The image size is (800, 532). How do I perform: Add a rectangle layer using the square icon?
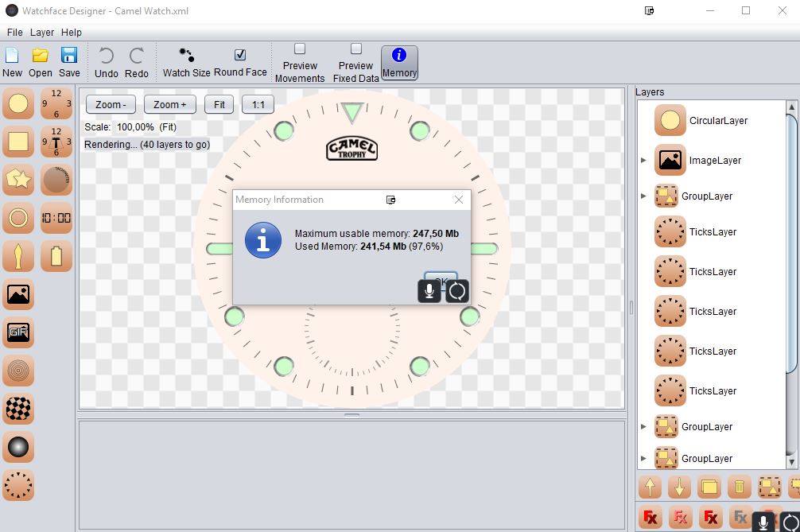tap(18, 142)
